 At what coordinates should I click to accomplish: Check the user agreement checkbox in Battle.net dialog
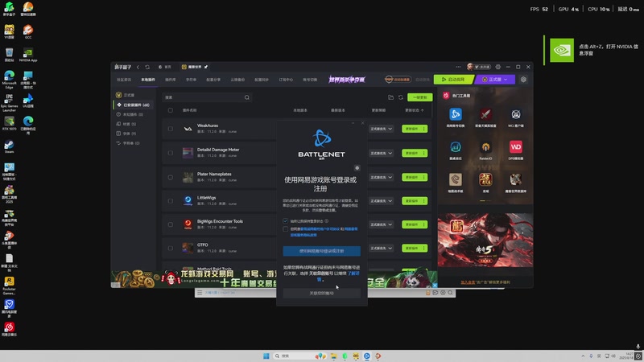(286, 229)
